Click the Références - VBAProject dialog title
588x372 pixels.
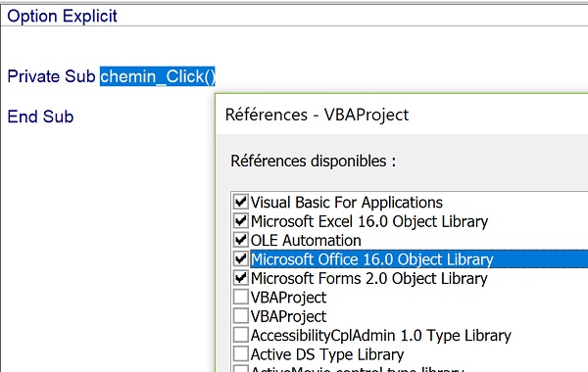click(317, 115)
